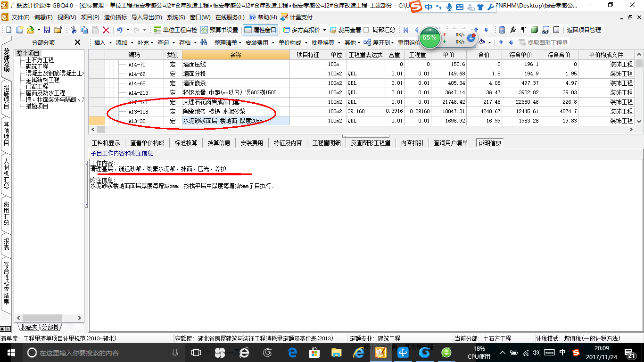Select the 金属结构工程 tree node

pyautogui.click(x=42, y=80)
